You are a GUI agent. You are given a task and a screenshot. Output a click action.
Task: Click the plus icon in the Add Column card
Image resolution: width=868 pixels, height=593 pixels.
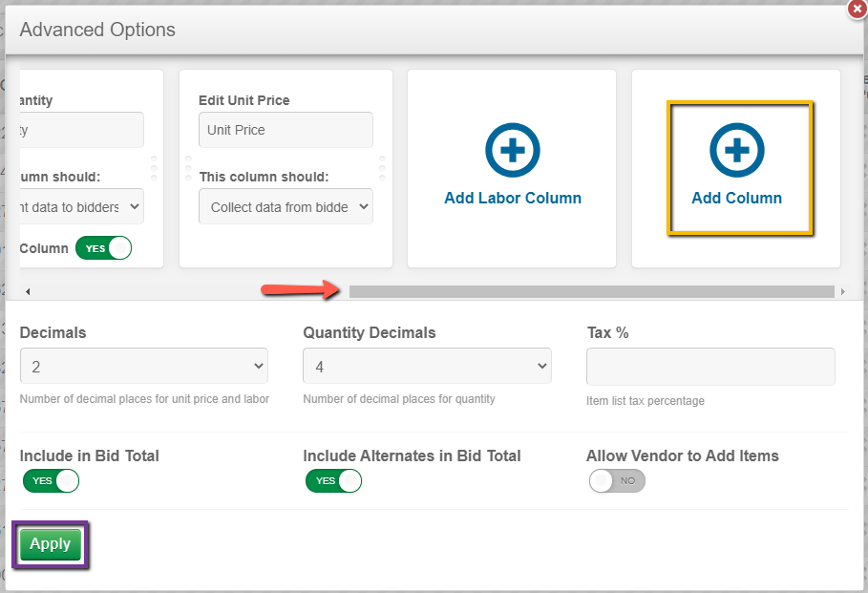(x=736, y=150)
